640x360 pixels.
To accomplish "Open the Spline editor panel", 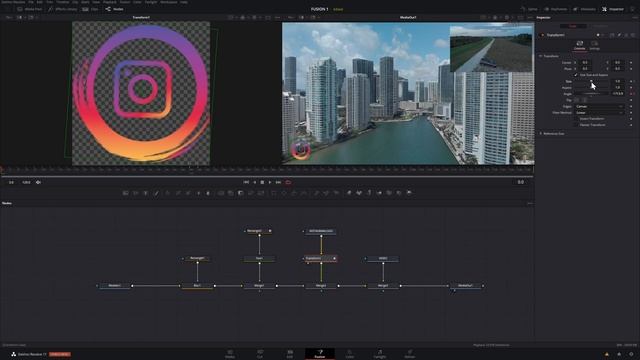I will click(x=530, y=9).
